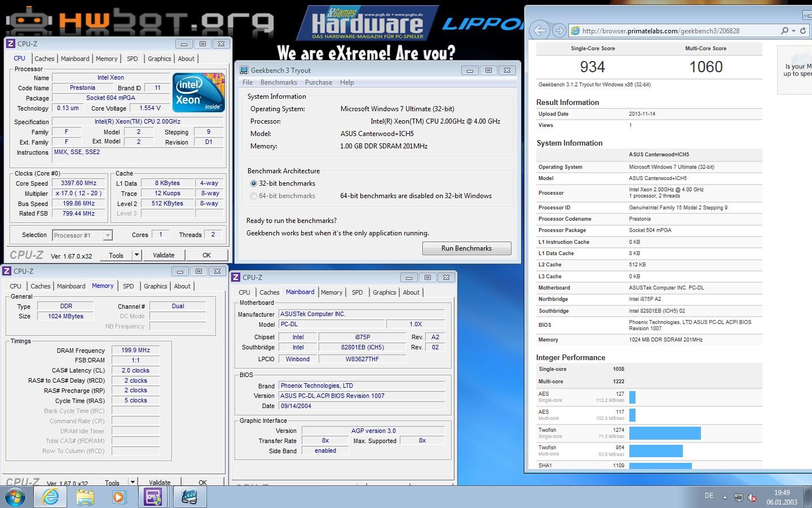Click the title icon of CPU-Z Memory window
The width and height of the screenshot is (812, 508).
tap(7, 271)
